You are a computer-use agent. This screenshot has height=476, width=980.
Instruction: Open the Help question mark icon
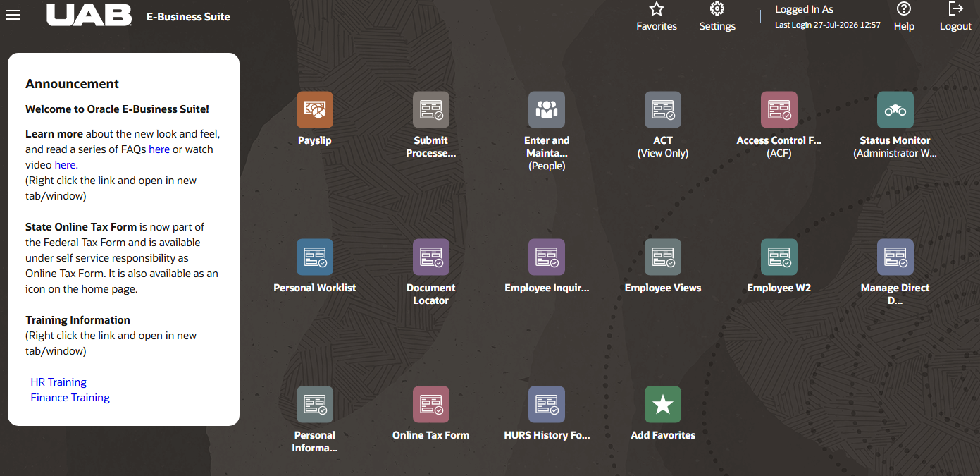coord(904,9)
